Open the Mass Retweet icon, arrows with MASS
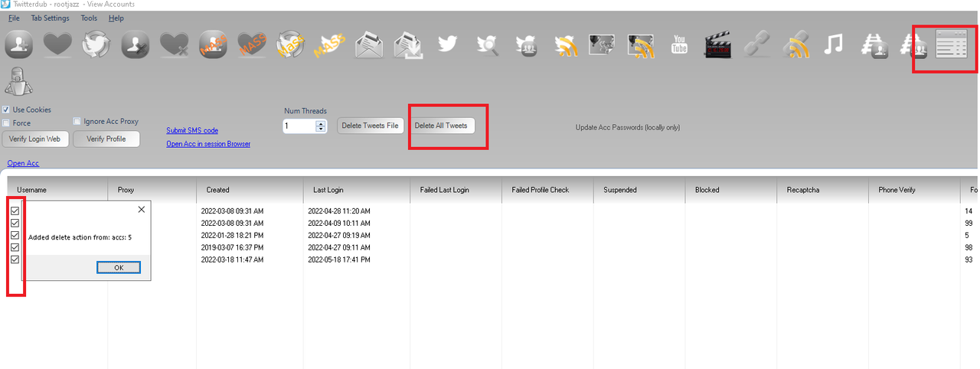The image size is (980, 369). pyautogui.click(x=292, y=44)
